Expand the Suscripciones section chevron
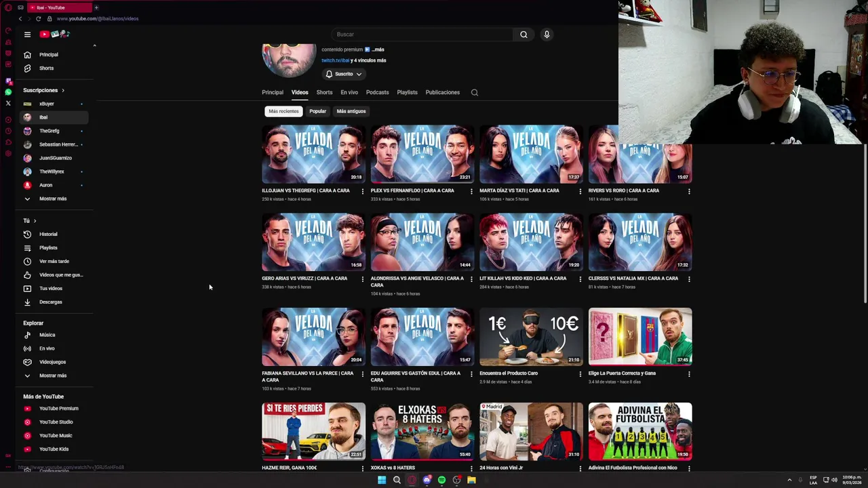The image size is (868, 488). [x=63, y=90]
